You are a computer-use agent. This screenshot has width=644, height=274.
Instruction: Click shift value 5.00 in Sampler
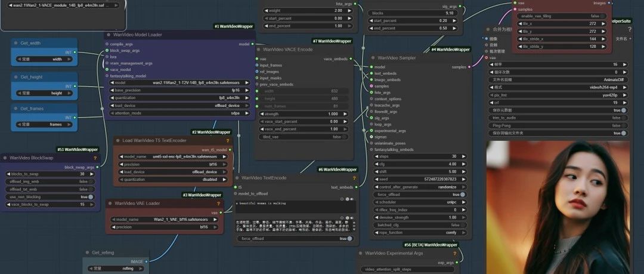click(420, 171)
